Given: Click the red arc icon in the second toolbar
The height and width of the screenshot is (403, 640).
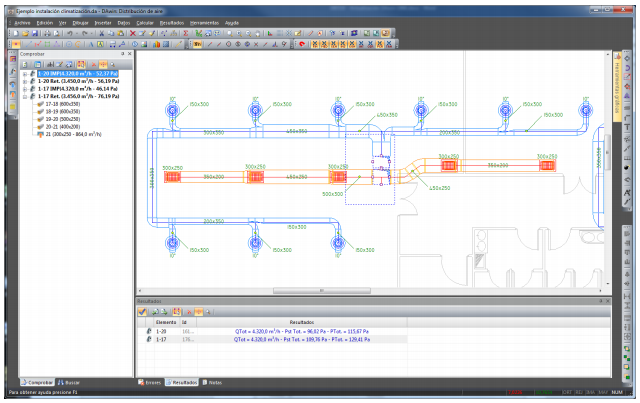Looking at the screenshot, I should (302, 44).
